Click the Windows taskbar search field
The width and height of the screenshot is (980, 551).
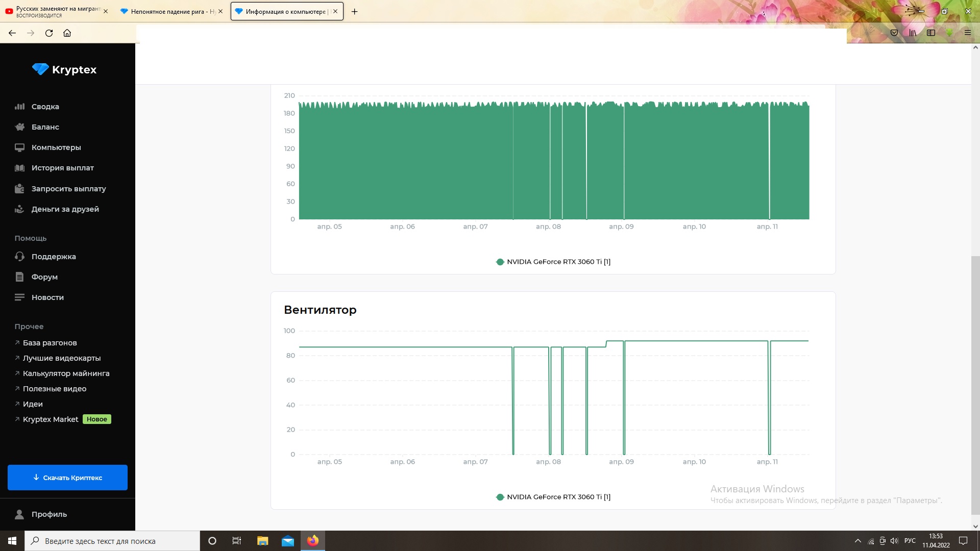pos(112,541)
